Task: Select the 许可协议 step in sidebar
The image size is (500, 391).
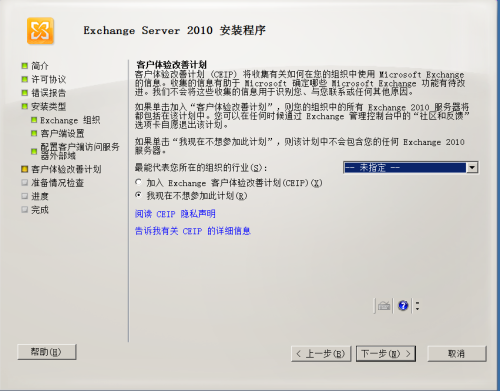Action: coord(44,79)
